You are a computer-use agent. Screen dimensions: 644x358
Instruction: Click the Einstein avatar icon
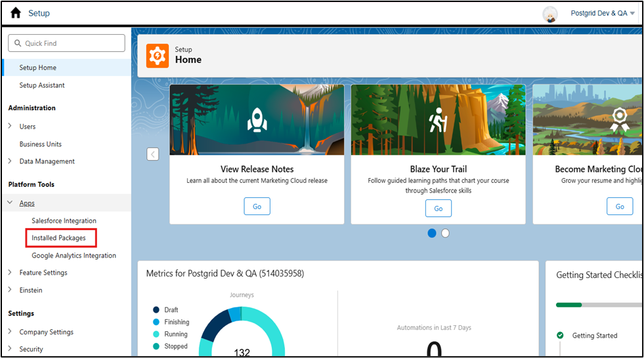[x=550, y=14]
